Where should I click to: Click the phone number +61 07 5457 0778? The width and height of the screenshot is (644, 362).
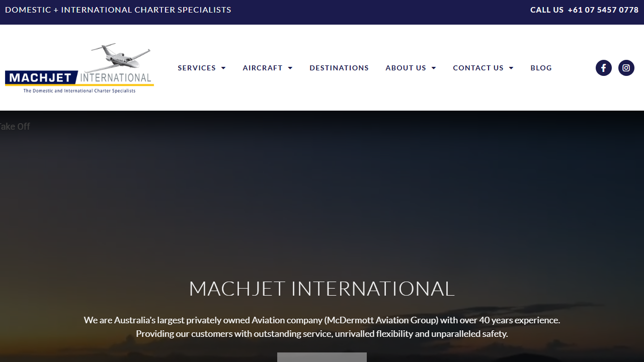tap(603, 10)
